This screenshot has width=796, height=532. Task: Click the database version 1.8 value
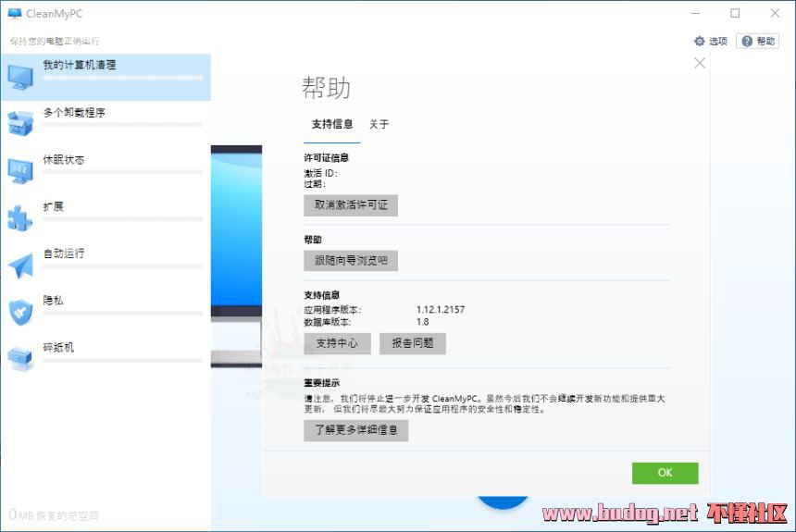click(x=422, y=322)
